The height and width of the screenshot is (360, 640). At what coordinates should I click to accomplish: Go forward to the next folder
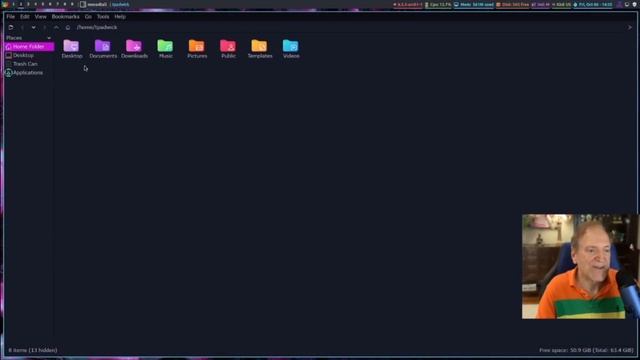(x=44, y=27)
